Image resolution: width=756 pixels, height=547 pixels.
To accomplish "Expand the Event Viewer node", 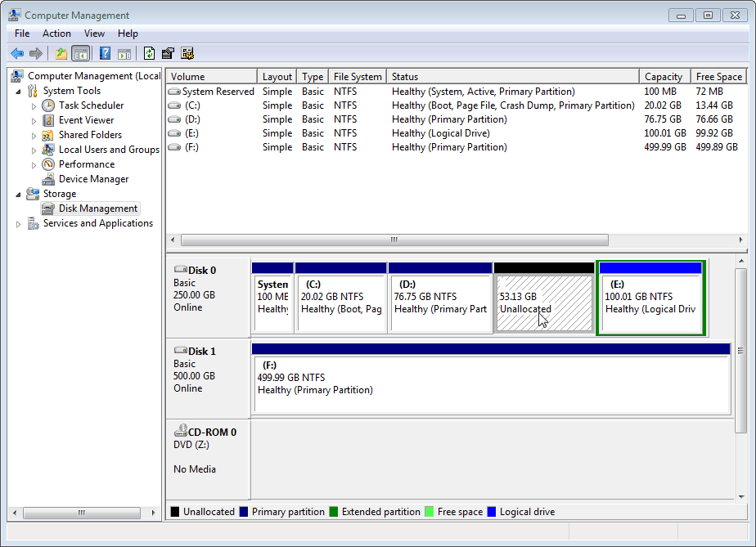I will point(34,121).
